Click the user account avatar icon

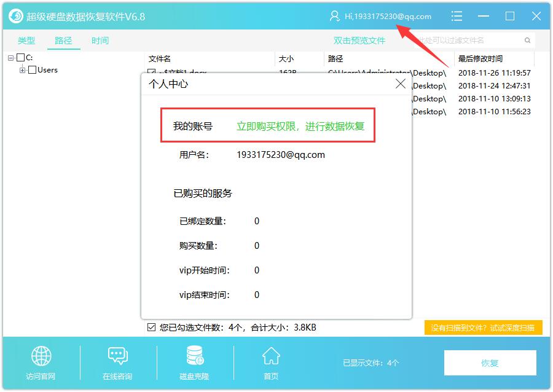point(334,16)
